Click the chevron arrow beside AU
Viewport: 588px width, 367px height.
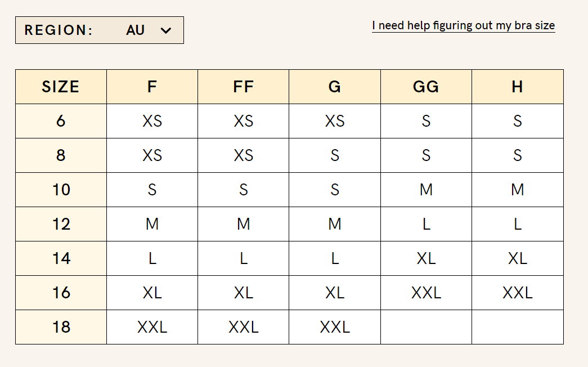tap(165, 30)
